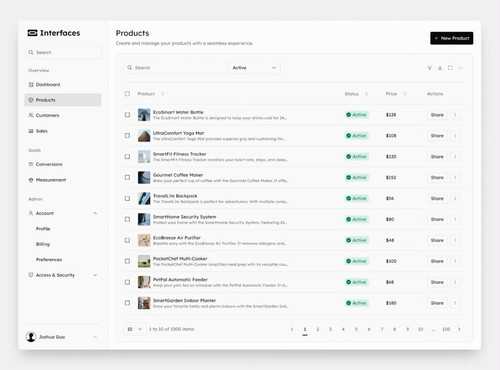Open the more options icon in the table toolbar

pyautogui.click(x=460, y=68)
